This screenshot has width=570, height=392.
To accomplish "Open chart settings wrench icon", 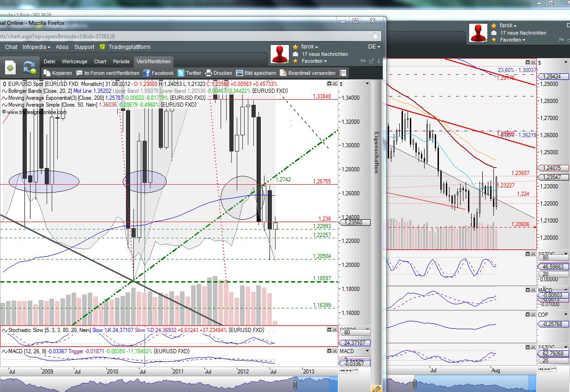I will click(x=376, y=389).
